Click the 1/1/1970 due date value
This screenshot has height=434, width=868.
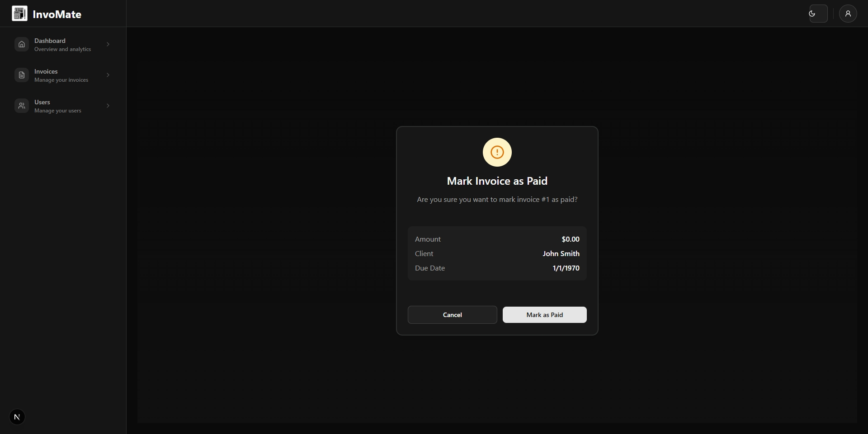pos(566,268)
